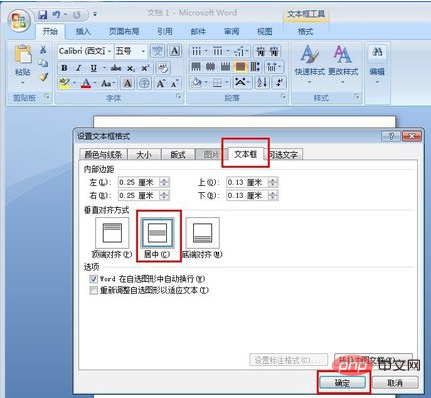Shrink the font size
Viewport: 431px width, 398px height.
175,83
